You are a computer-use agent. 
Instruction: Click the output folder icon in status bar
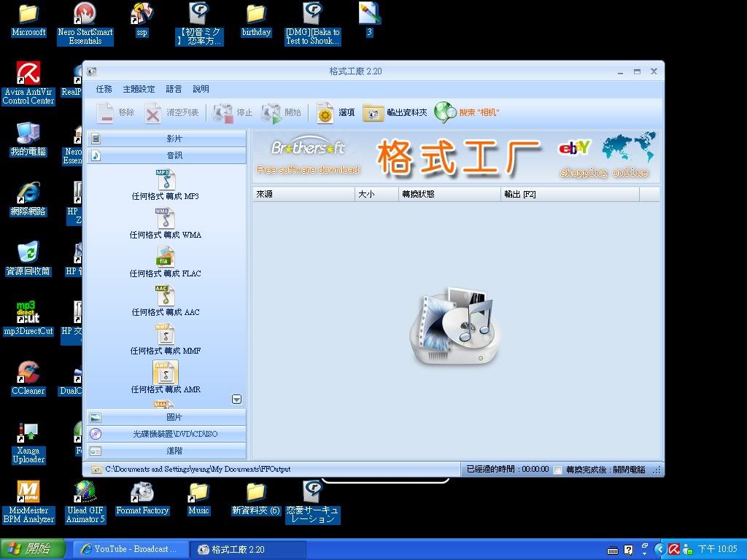tap(96, 470)
